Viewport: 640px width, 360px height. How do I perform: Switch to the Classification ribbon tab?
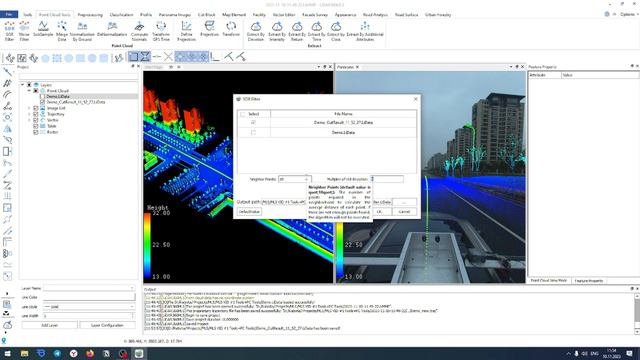(121, 15)
